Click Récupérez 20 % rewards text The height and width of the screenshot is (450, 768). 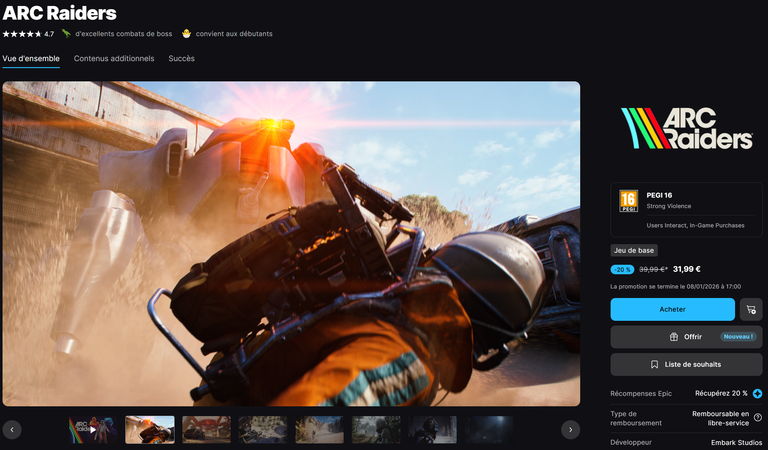[721, 393]
